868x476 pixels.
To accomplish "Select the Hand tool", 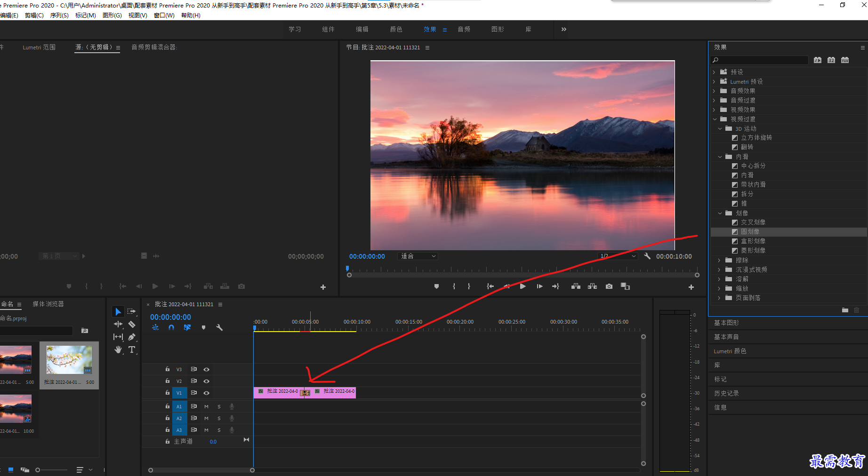I will pyautogui.click(x=118, y=349).
